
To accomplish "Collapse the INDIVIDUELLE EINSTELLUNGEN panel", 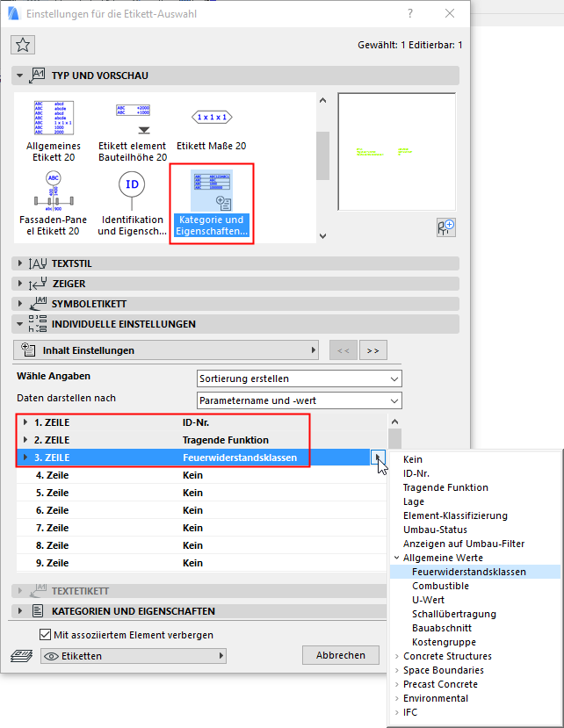I will click(19, 324).
